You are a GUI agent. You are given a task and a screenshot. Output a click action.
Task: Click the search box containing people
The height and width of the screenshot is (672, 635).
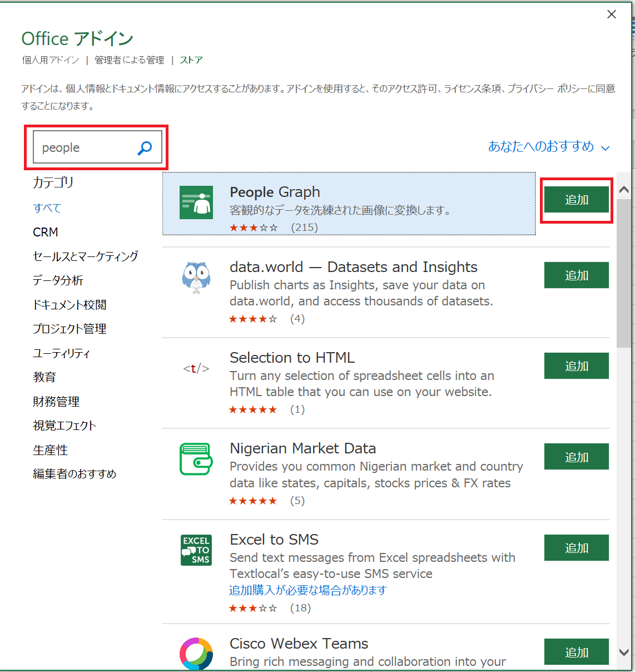click(97, 147)
